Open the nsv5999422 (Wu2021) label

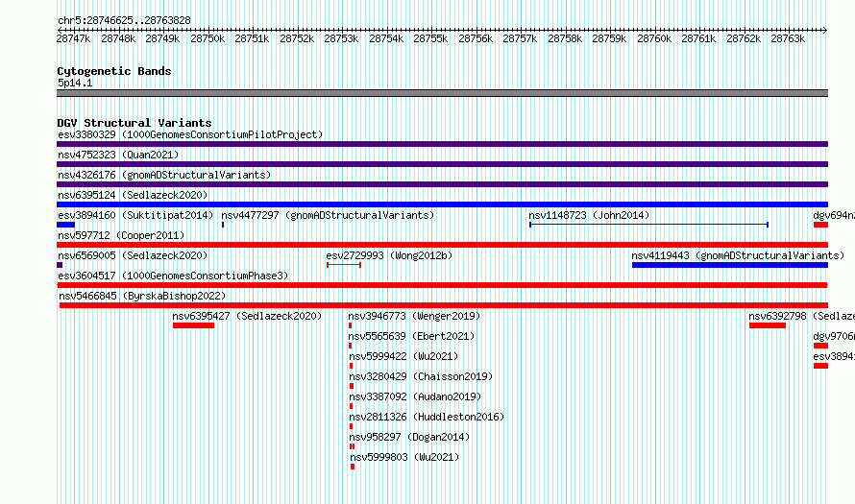click(x=403, y=356)
